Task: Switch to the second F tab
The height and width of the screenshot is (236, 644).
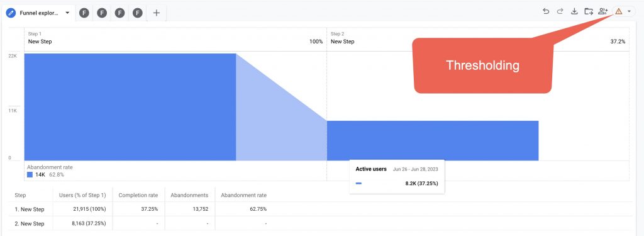Action: pyautogui.click(x=102, y=13)
